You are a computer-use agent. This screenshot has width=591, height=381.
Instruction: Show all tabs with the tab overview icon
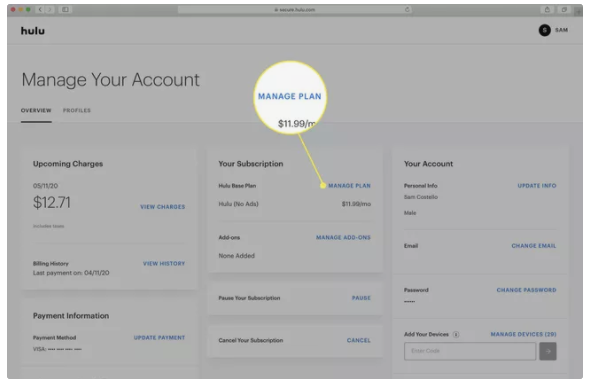(x=564, y=9)
